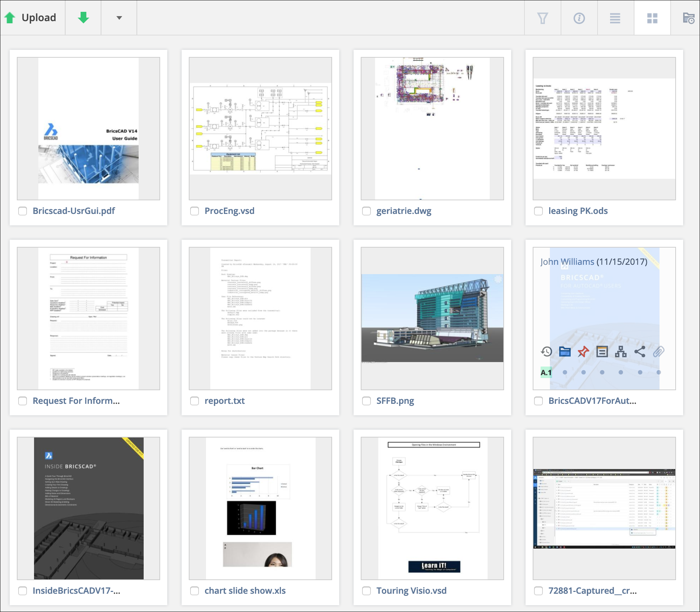This screenshot has width=700, height=612.
Task: Open the ProcEng.vsd file link
Action: (x=229, y=211)
